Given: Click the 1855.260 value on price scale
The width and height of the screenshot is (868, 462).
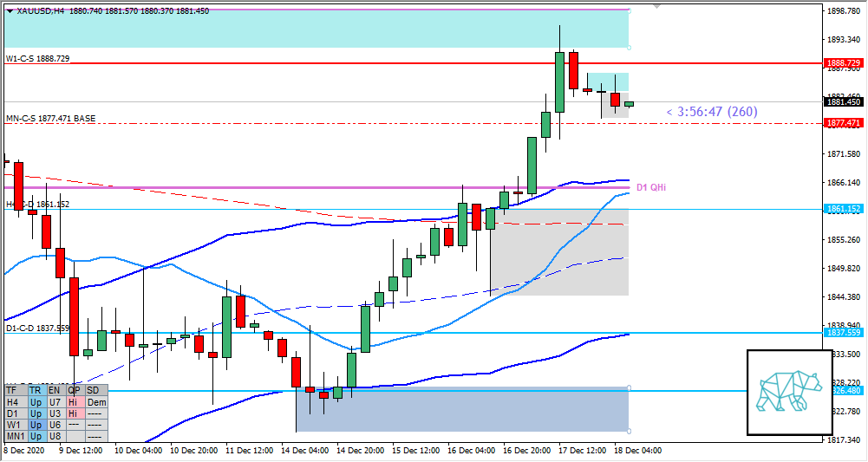Looking at the screenshot, I should click(x=845, y=239).
